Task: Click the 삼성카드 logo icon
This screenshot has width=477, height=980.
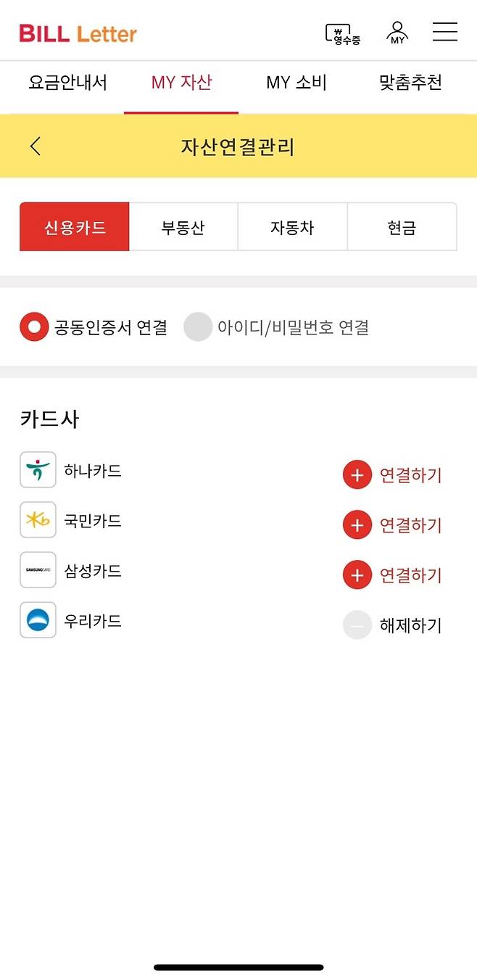Action: click(x=37, y=569)
